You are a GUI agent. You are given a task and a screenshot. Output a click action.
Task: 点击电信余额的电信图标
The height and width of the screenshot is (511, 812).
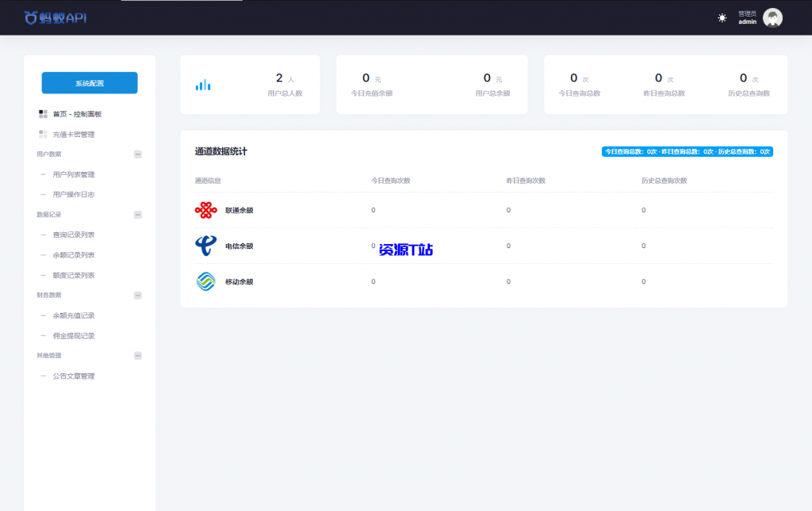205,246
